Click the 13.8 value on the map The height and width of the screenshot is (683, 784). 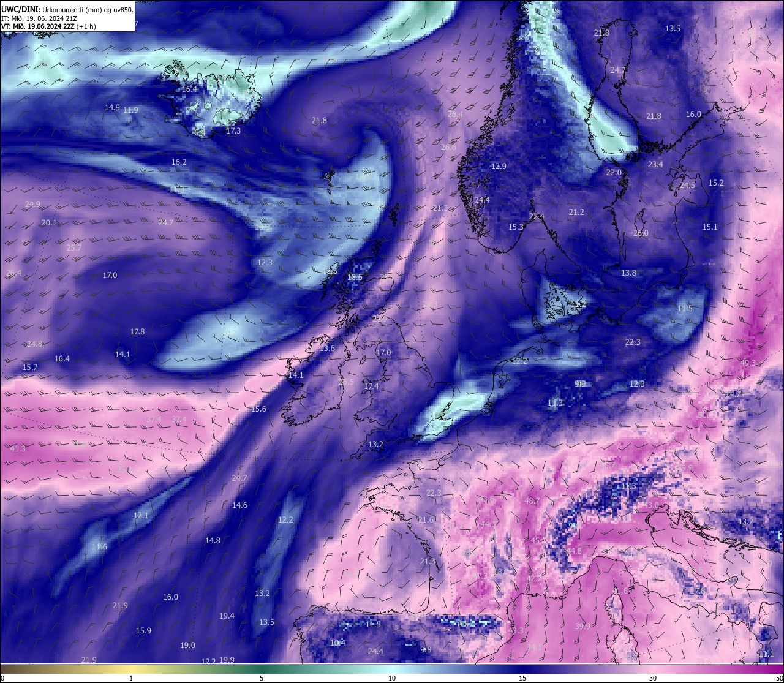point(628,273)
